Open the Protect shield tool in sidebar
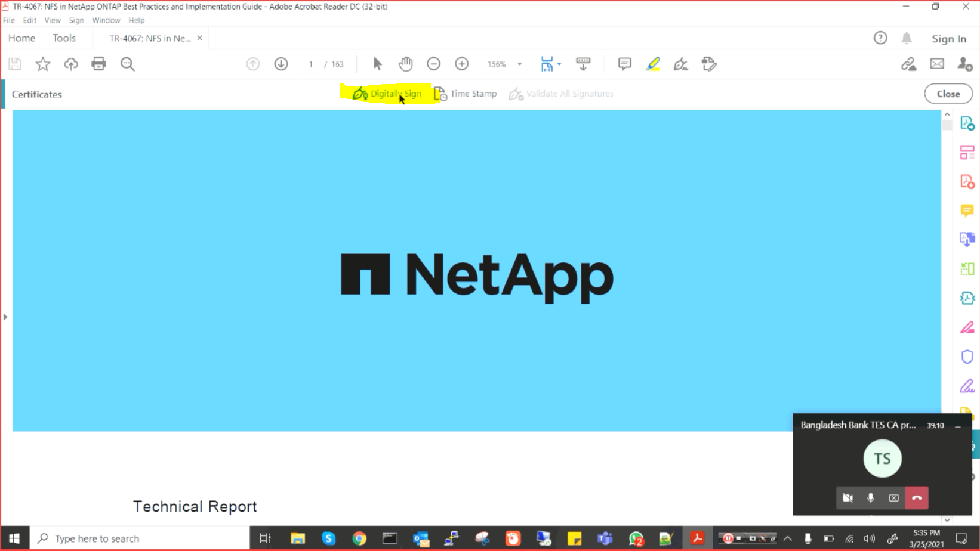This screenshot has height=551, width=980. 967,357
